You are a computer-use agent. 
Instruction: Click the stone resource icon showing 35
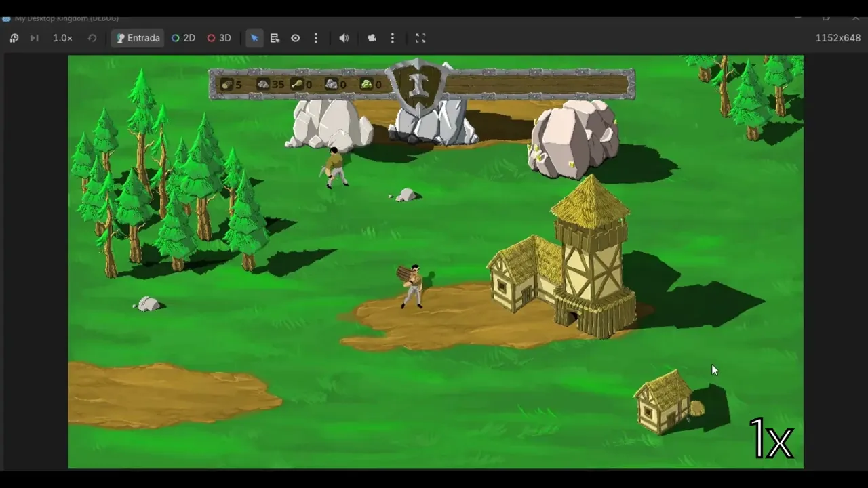click(263, 84)
